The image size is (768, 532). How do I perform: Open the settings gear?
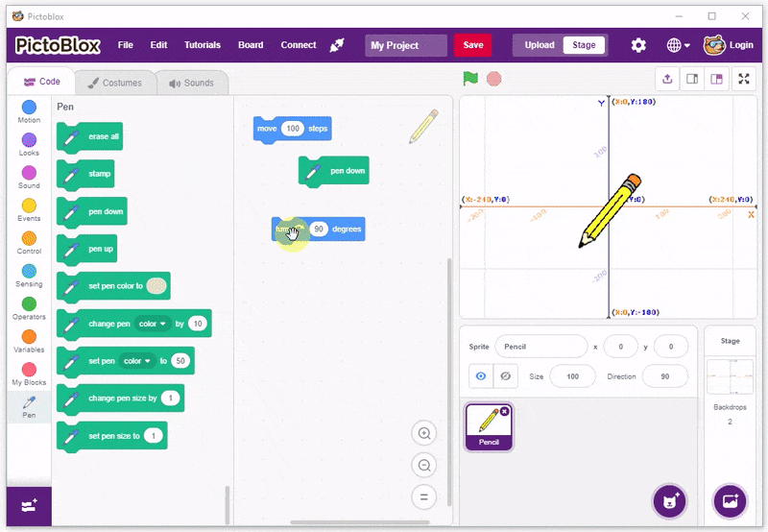point(638,45)
